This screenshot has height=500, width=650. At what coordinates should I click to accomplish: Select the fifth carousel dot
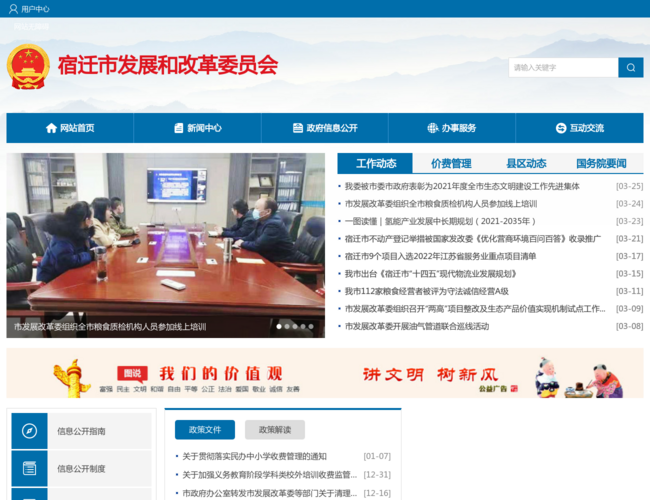pos(311,327)
